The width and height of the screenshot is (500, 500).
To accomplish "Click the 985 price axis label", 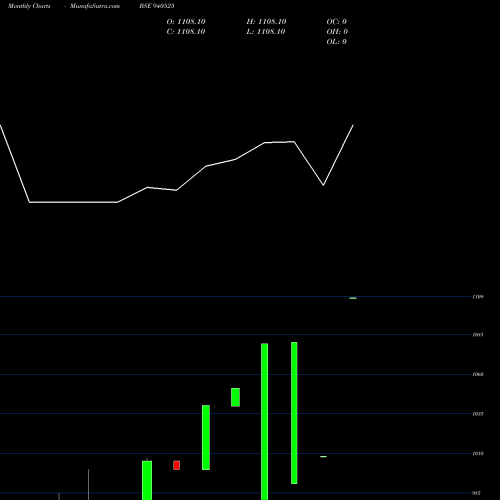I will [x=477, y=493].
